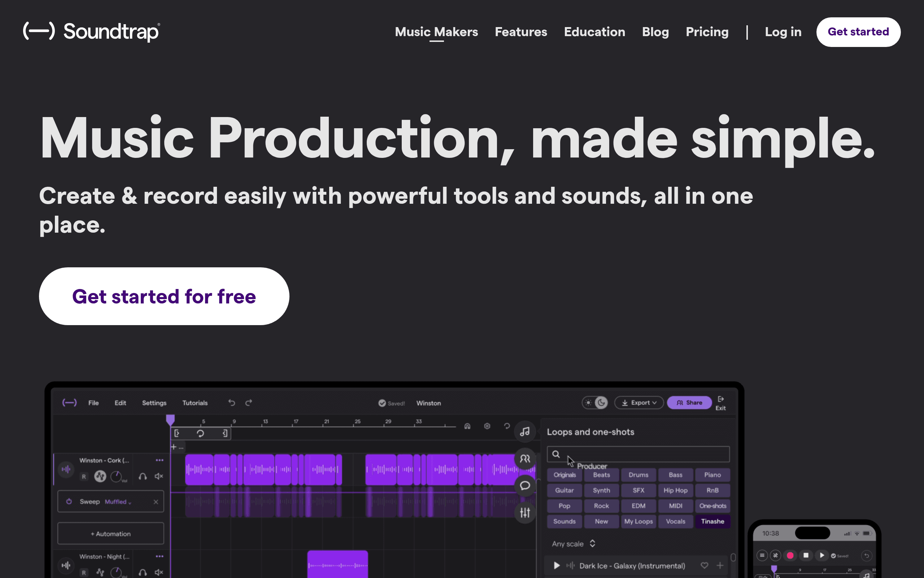Select the Originals loop filter
Image resolution: width=924 pixels, height=578 pixels.
(x=565, y=475)
